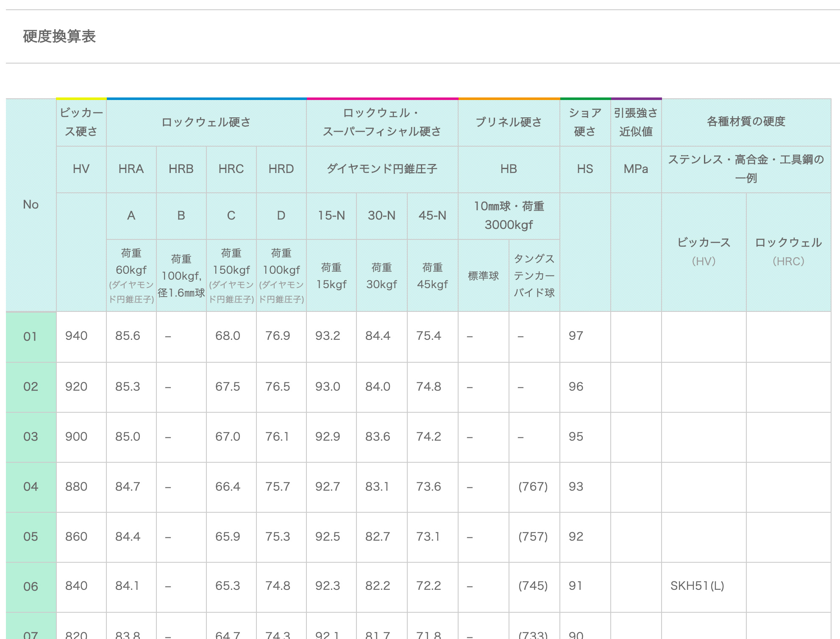
Task: Click the 引張強さ近似値 header cell
Action: [636, 122]
